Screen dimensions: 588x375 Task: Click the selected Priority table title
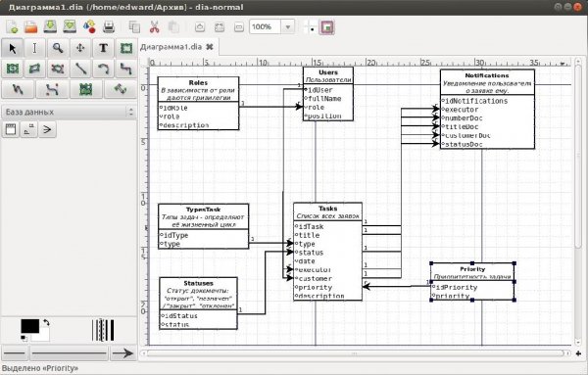[472, 269]
